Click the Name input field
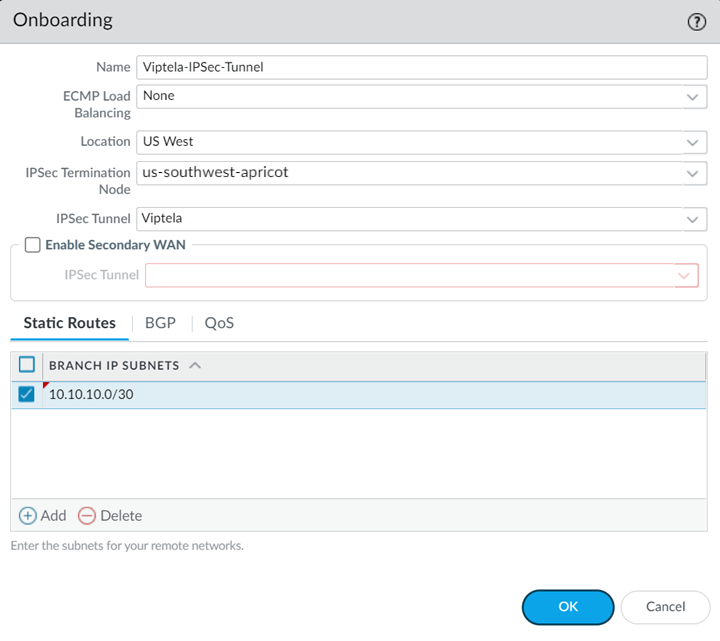 click(x=420, y=67)
